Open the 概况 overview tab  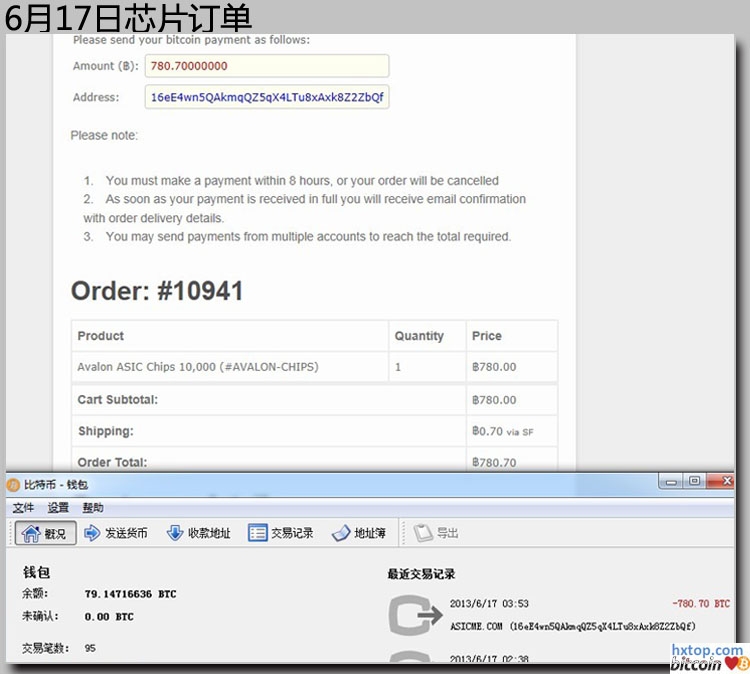click(45, 533)
